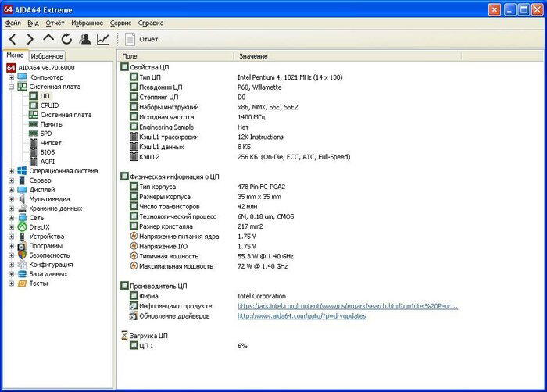This screenshot has width=547, height=392.
Task: Click the Windows logo Операционная система icon
Action: (x=22, y=171)
